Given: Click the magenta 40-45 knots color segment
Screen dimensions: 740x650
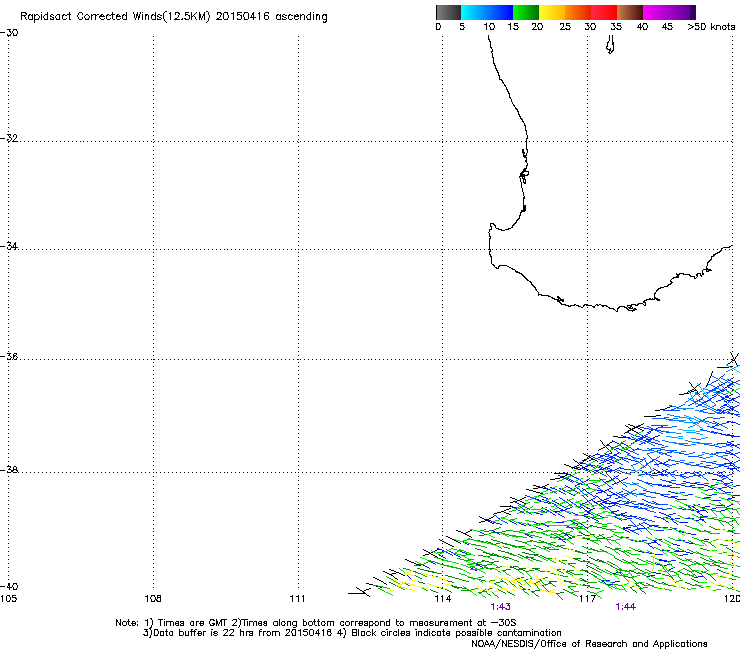Looking at the screenshot, I should (656, 12).
